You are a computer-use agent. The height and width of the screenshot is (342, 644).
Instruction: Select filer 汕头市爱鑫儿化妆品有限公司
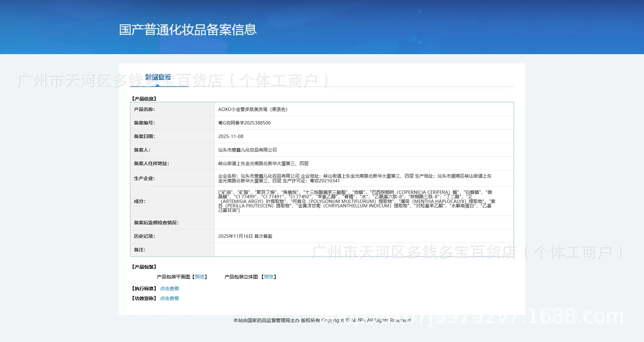(x=247, y=150)
